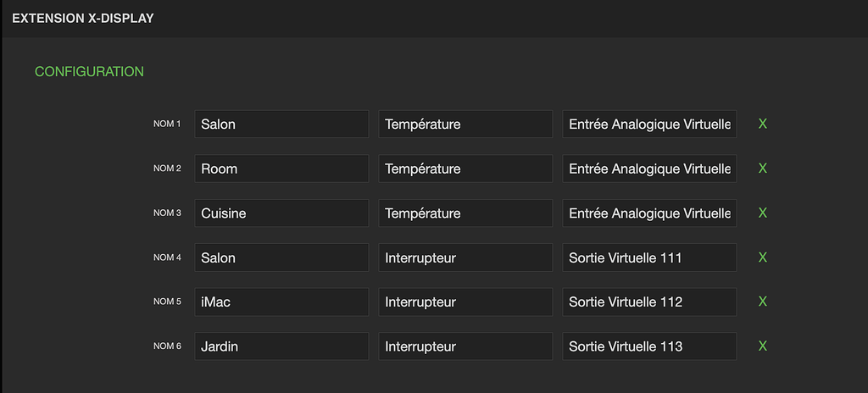Screen dimensions: 868x393
Task: Click the X icon for NOM 3
Action: point(762,213)
